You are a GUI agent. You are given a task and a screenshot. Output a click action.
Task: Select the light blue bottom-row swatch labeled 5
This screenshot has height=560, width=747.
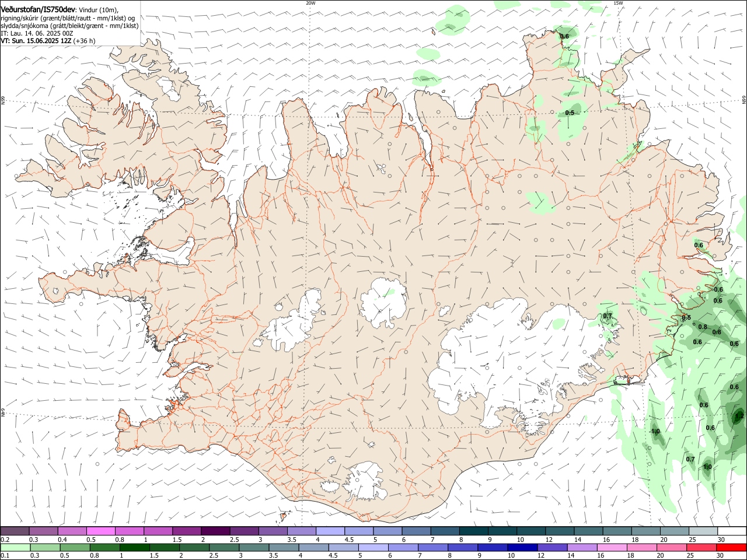point(372,547)
